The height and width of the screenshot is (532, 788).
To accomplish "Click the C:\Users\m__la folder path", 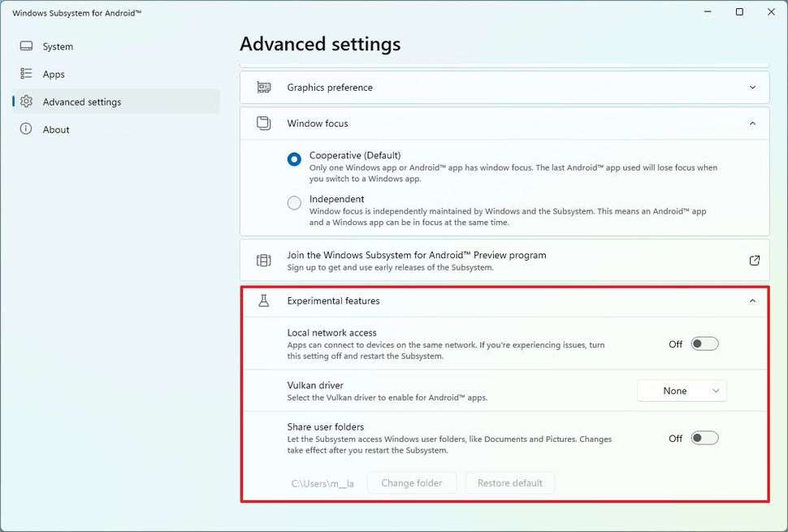I will tap(323, 484).
